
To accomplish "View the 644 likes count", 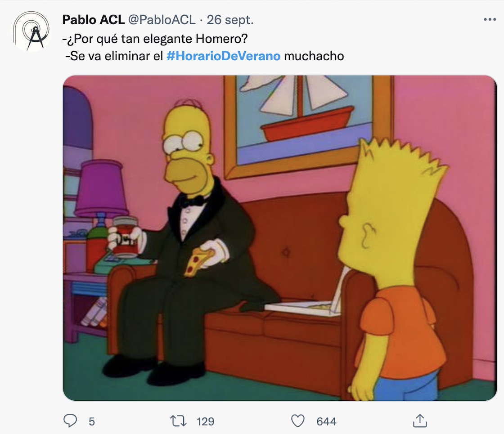I will [327, 421].
